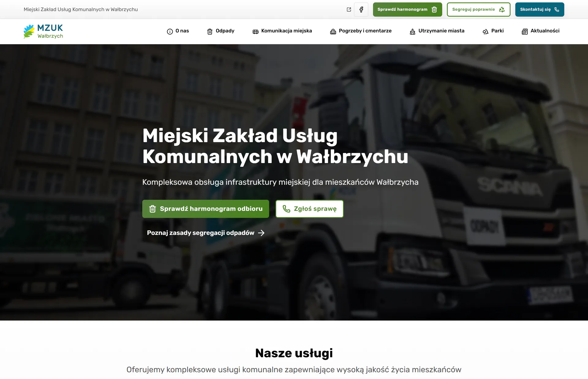Click Sprawdź harmonogram odbioru hero button
This screenshot has height=379, width=588.
[x=205, y=209]
